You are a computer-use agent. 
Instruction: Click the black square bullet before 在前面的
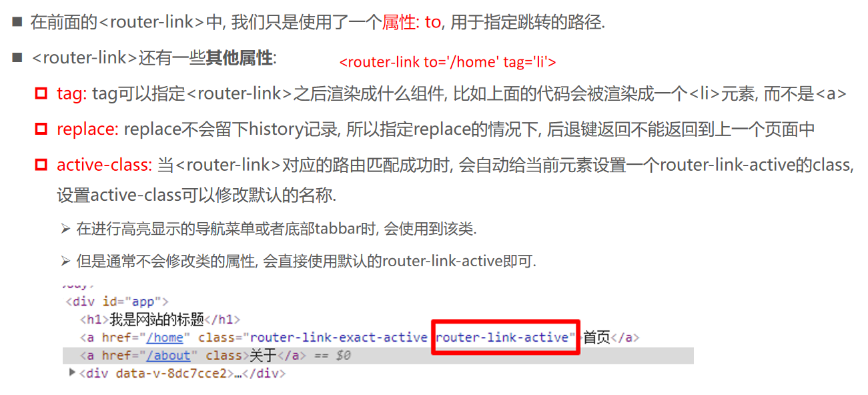coord(17,22)
